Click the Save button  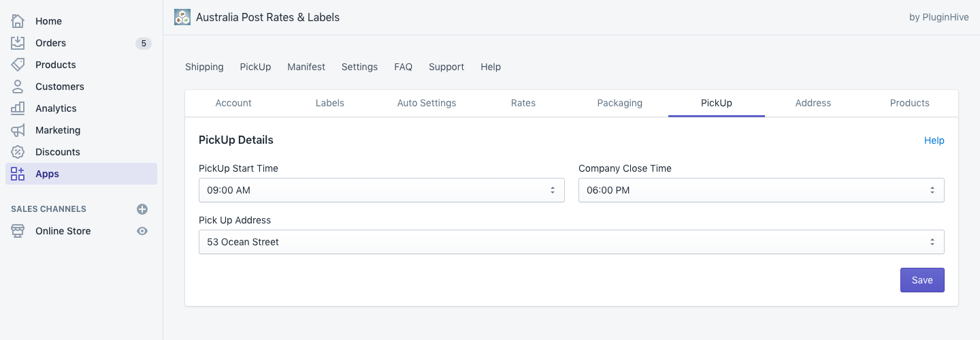point(922,280)
